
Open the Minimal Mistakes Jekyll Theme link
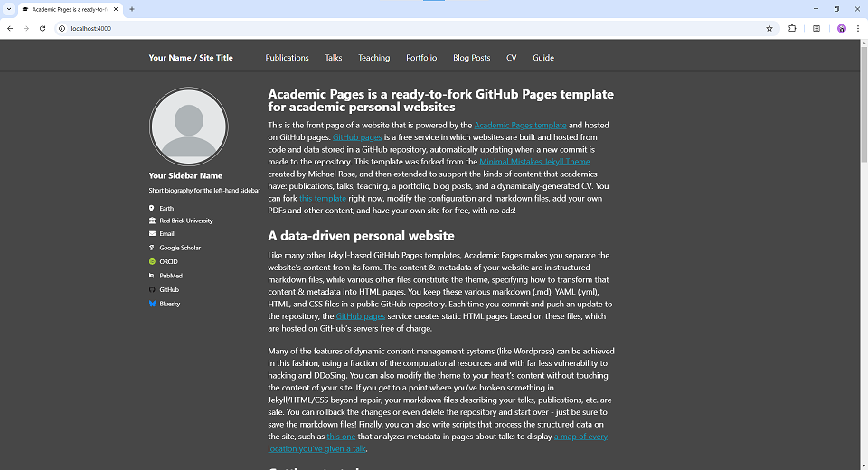[x=534, y=162]
